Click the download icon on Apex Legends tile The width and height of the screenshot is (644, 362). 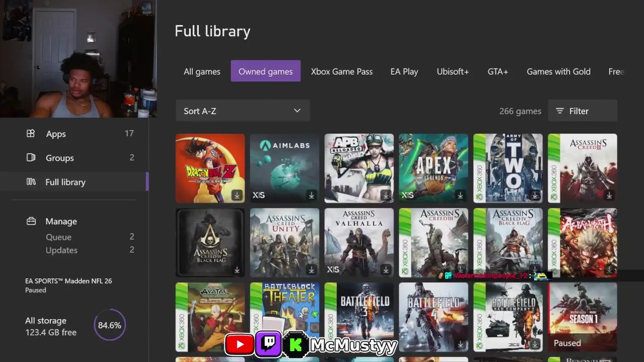pos(460,195)
